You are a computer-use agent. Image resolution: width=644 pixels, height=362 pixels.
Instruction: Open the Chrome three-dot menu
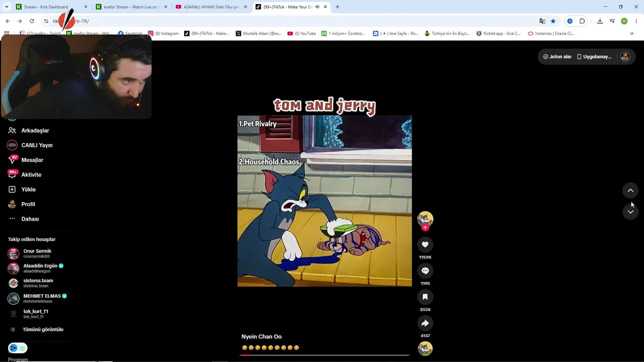click(636, 21)
